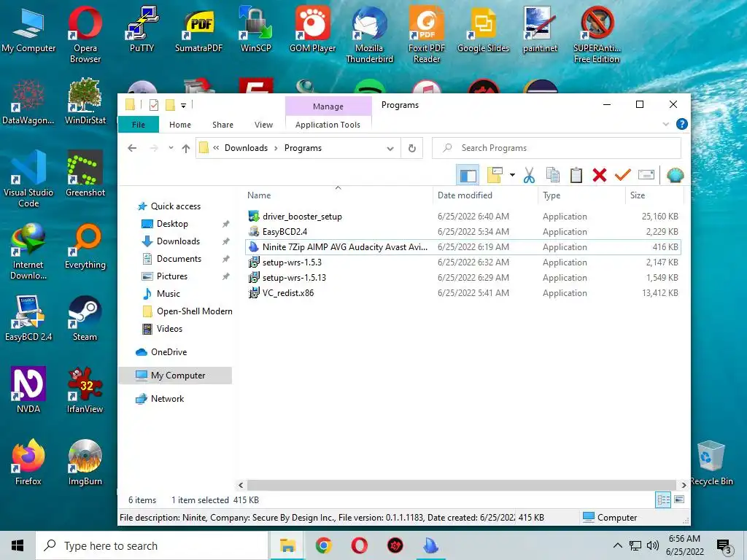This screenshot has width=747, height=560.
Task: Open the Application Tools tab
Action: 328,125
